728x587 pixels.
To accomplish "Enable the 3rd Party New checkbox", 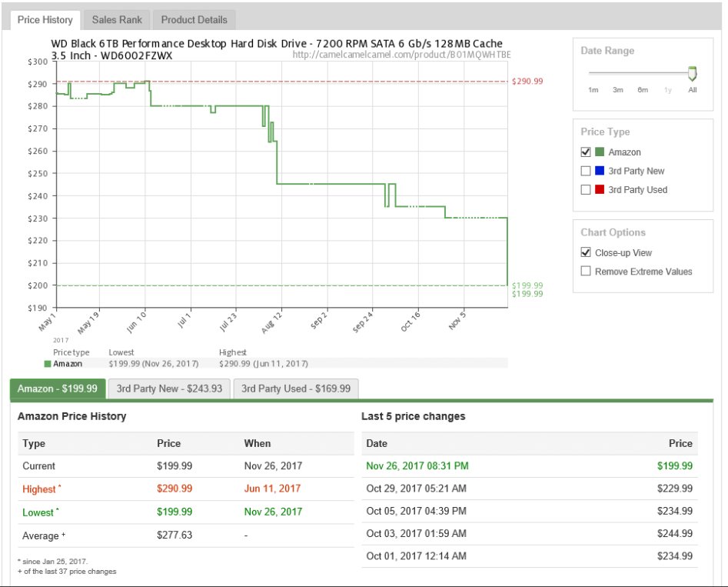I will pyautogui.click(x=586, y=171).
